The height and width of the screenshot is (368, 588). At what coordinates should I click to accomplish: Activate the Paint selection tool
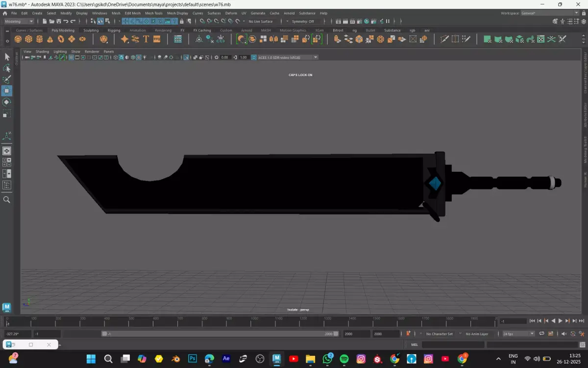[7, 79]
